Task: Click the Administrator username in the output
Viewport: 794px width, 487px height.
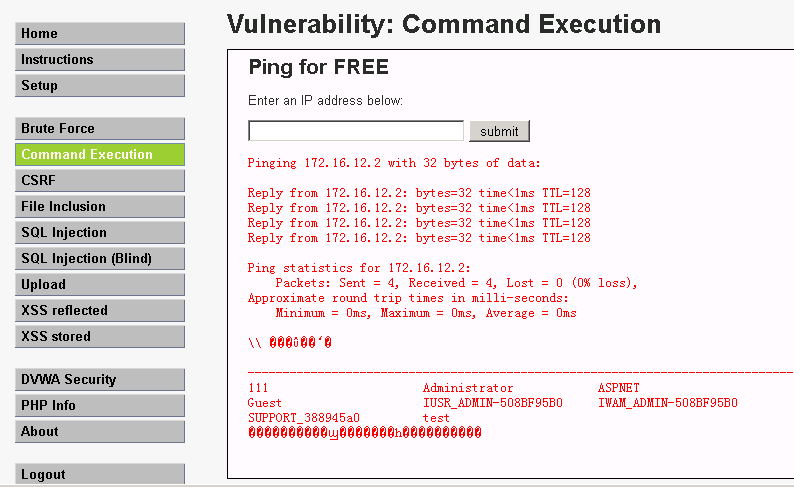Action: [468, 388]
